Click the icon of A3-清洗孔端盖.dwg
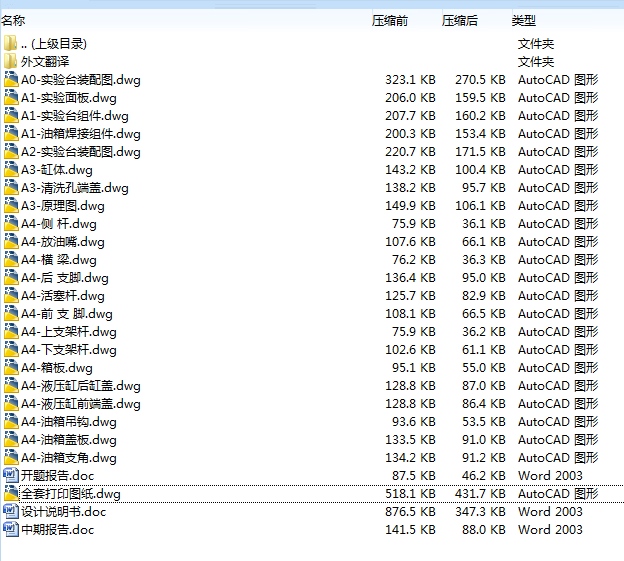The width and height of the screenshot is (624, 561). [11, 187]
